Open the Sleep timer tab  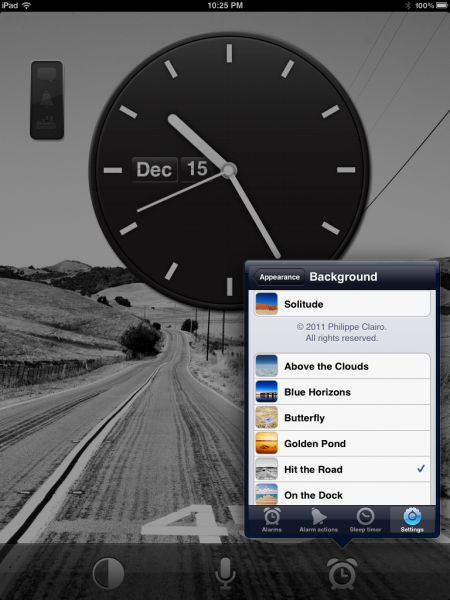pyautogui.click(x=365, y=520)
